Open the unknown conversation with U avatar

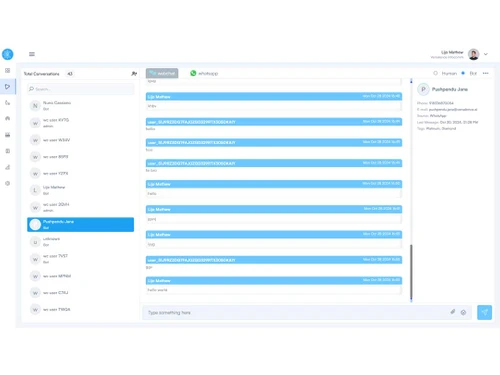coord(81,242)
